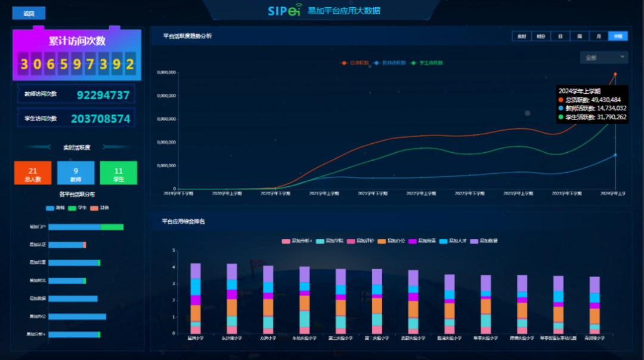Image resolution: width=644 pixels, height=360 pixels.
Task: Toggle the 易加办公 orange legend in ranking chart
Action: [392, 241]
